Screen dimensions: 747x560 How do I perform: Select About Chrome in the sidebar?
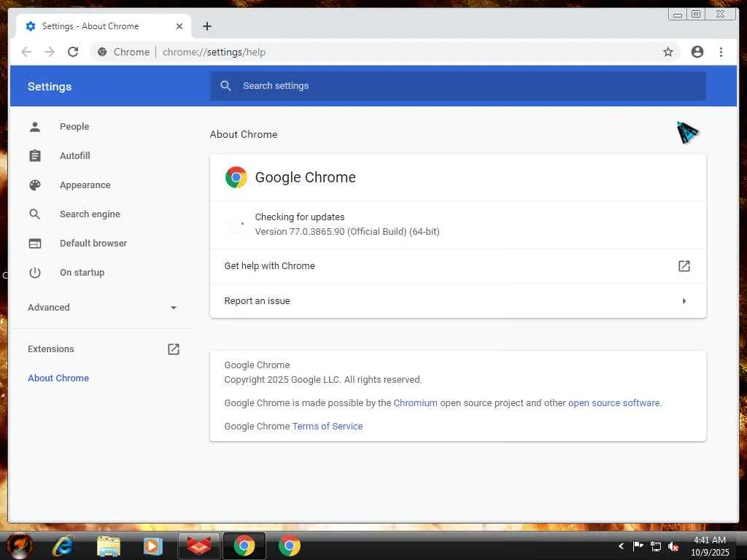pyautogui.click(x=58, y=378)
